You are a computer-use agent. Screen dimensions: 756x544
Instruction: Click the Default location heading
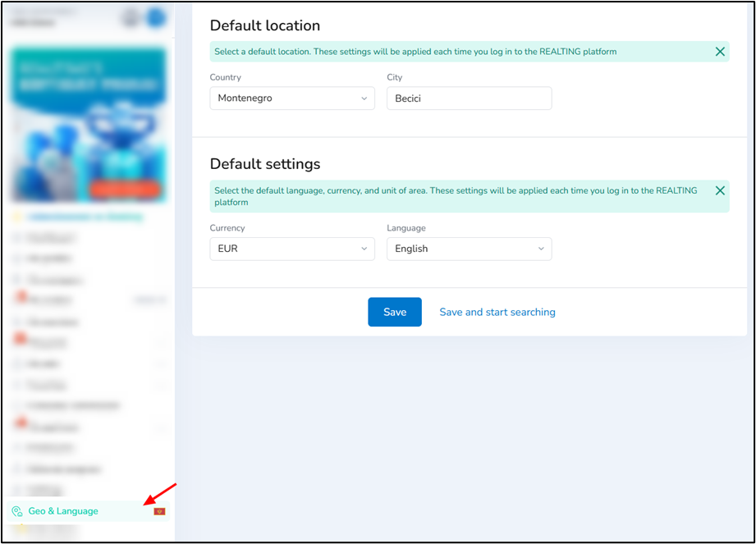point(265,25)
